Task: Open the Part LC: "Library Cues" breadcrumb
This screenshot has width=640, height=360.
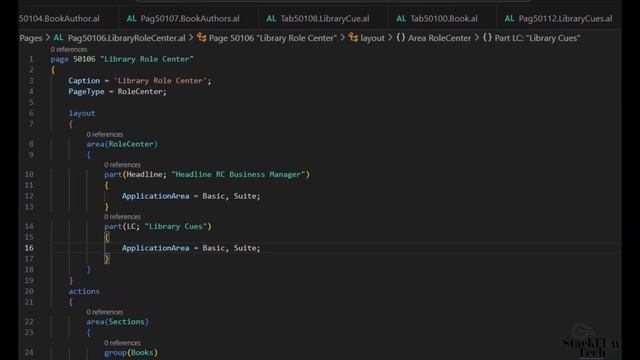Action: pyautogui.click(x=537, y=38)
